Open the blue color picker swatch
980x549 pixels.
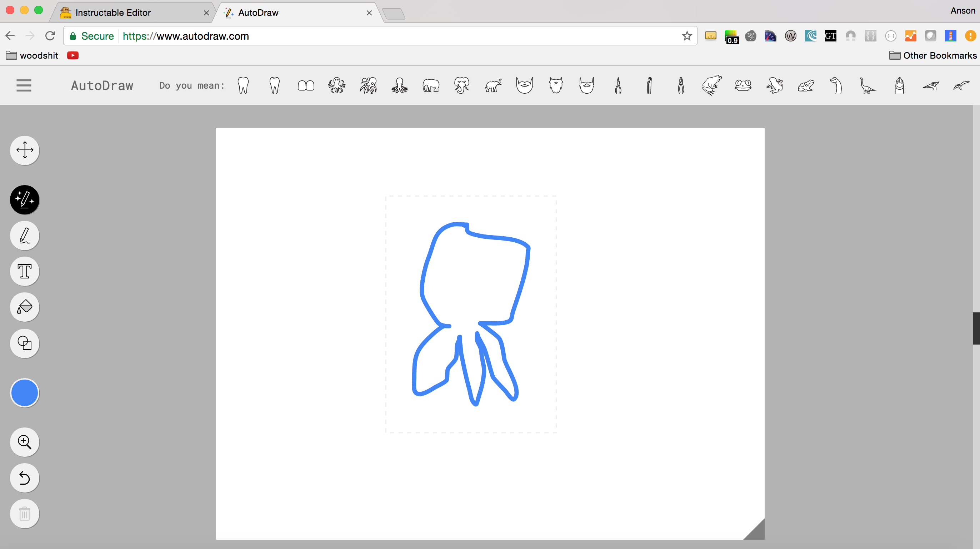point(24,392)
